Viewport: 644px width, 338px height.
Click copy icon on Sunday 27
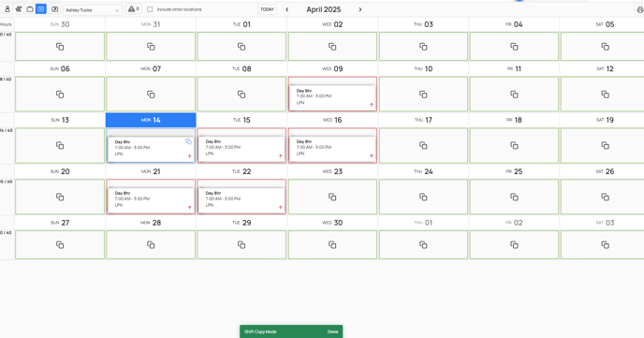click(x=60, y=244)
